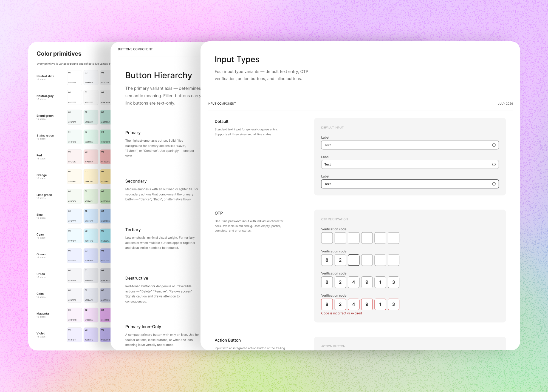This screenshot has height=392, width=548.
Task: Click the cell containing 4 in the complete non-error code
Action: coord(354,282)
